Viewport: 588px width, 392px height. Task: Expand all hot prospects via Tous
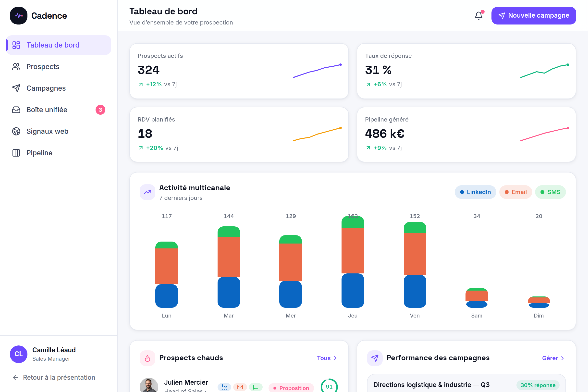click(x=327, y=358)
